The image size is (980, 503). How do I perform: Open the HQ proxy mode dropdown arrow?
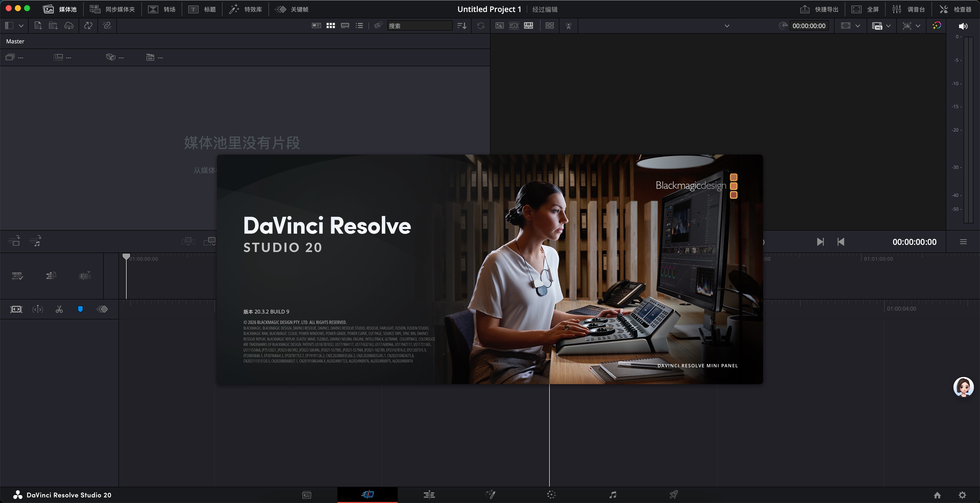click(x=888, y=26)
